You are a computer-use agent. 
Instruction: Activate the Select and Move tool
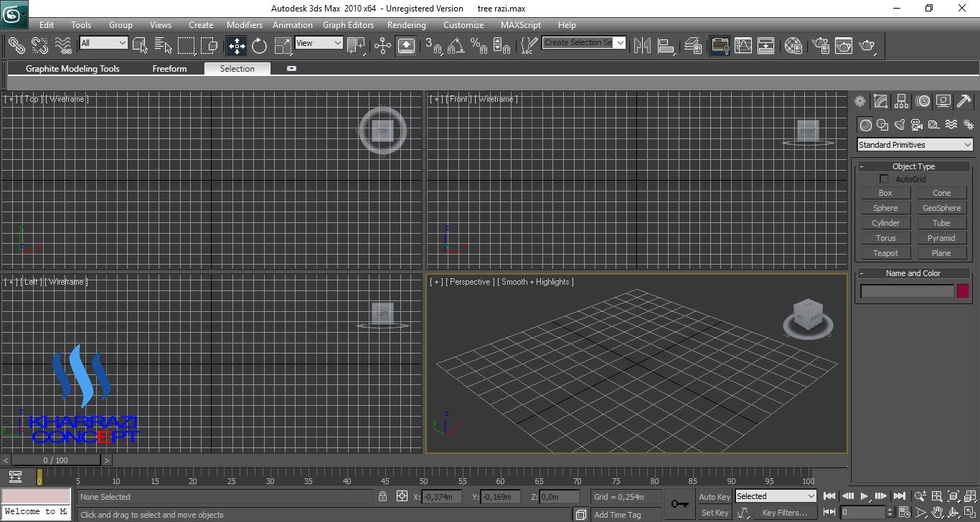[x=237, y=46]
